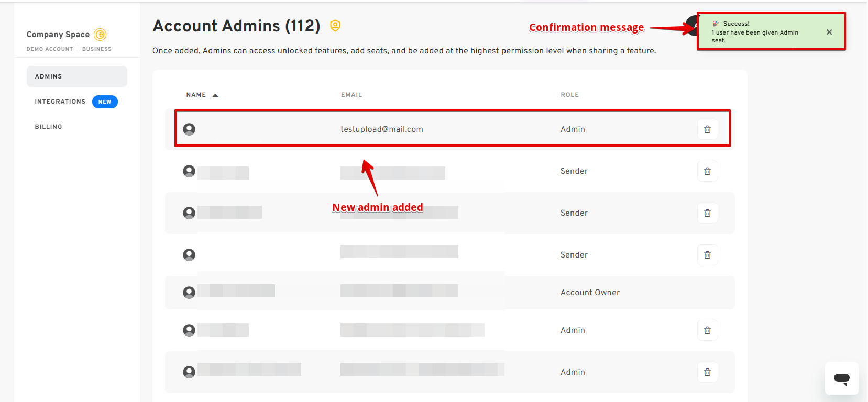Open the Admins section in sidebar
The image size is (868, 402).
point(77,76)
